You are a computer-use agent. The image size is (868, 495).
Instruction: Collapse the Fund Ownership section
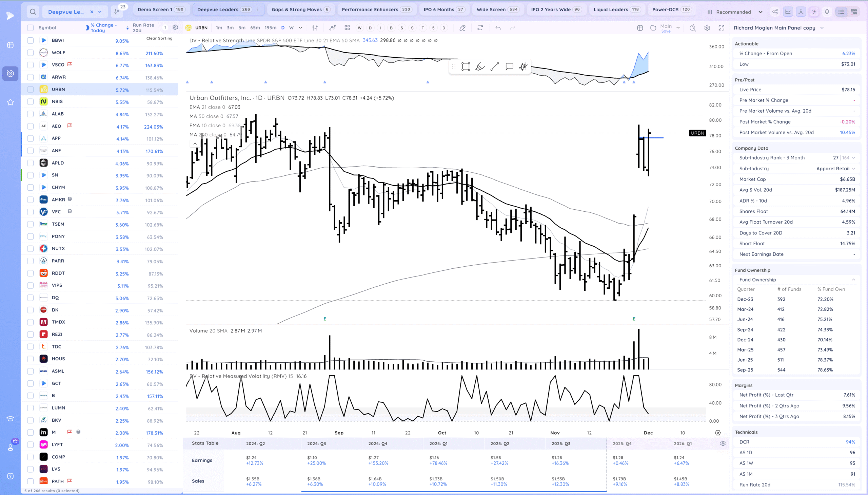[x=853, y=280]
